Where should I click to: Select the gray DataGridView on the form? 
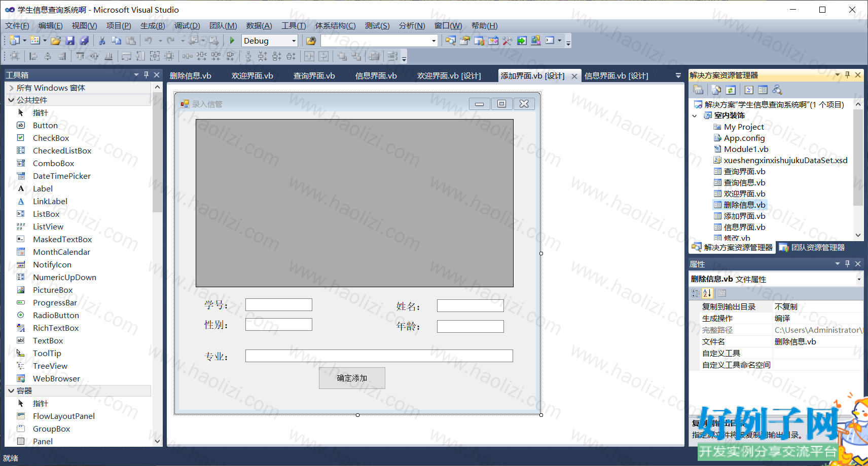[x=354, y=203]
